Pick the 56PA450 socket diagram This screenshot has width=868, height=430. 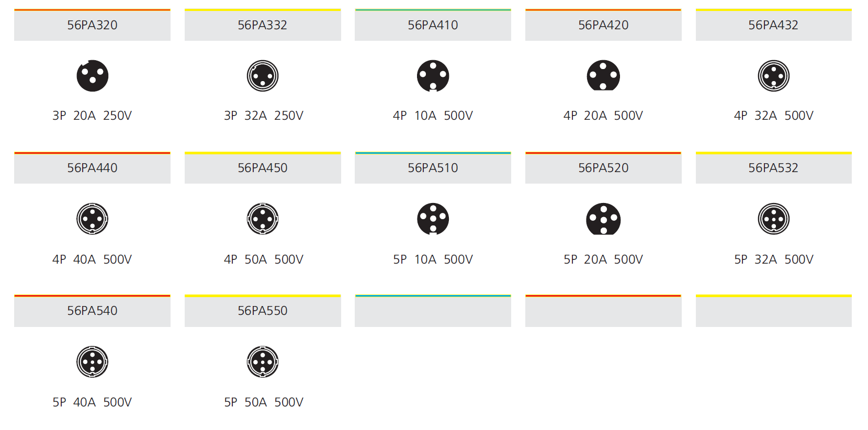(x=263, y=219)
